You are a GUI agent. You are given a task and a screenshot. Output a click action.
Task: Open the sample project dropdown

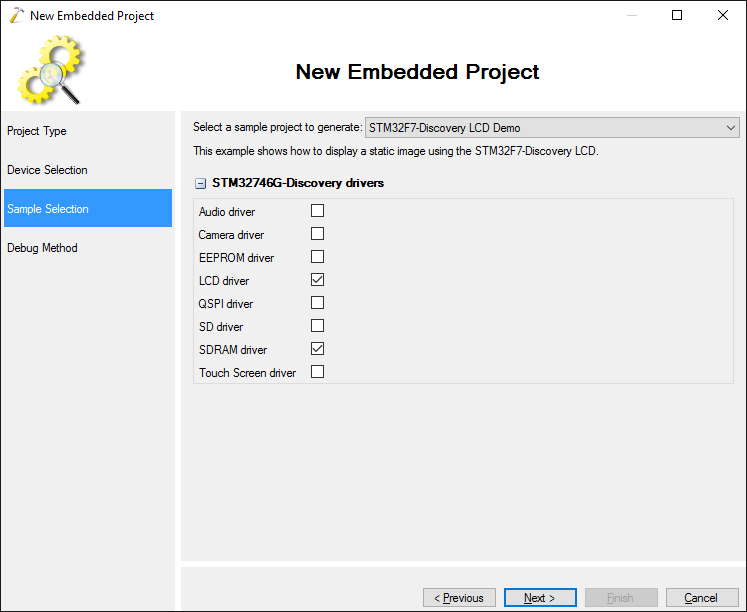click(552, 128)
